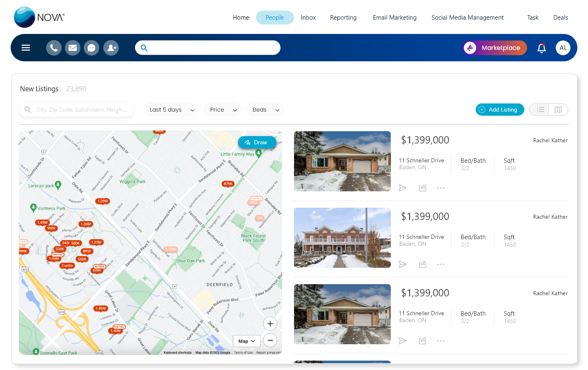Image resolution: width=588 pixels, height=370 pixels.
Task: Toggle the Draw tool on map
Action: coord(256,142)
